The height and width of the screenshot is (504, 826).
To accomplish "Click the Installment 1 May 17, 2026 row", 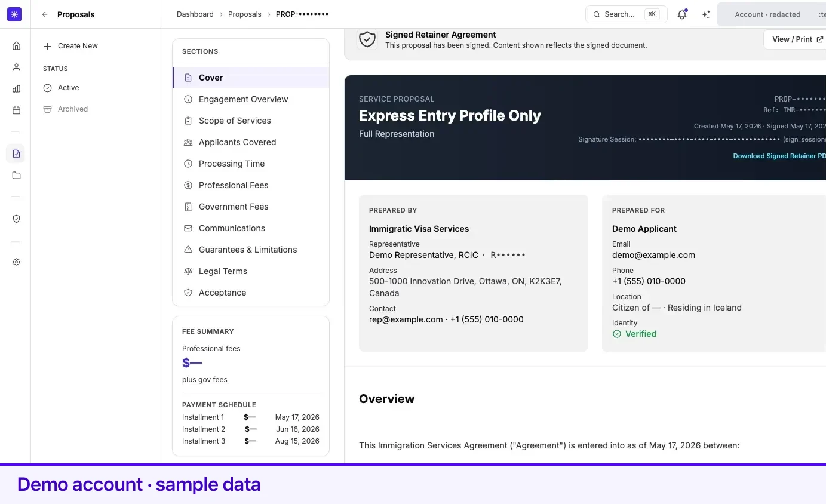I will [x=251, y=417].
